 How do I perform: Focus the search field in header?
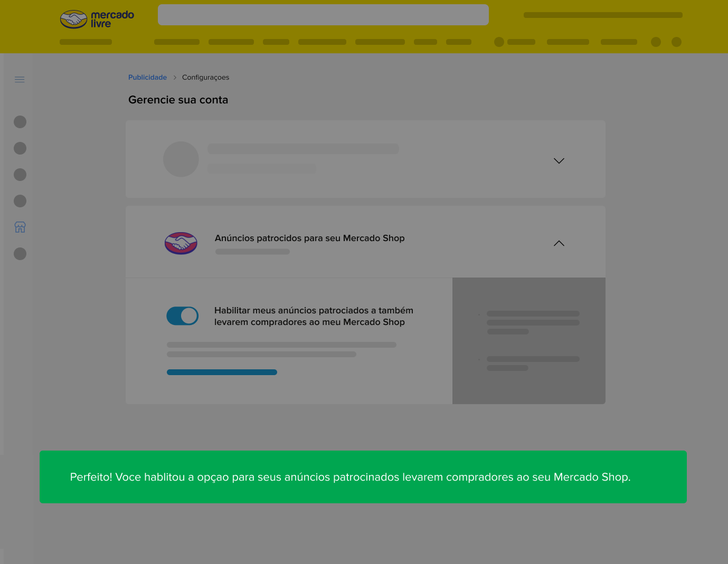pos(323,15)
